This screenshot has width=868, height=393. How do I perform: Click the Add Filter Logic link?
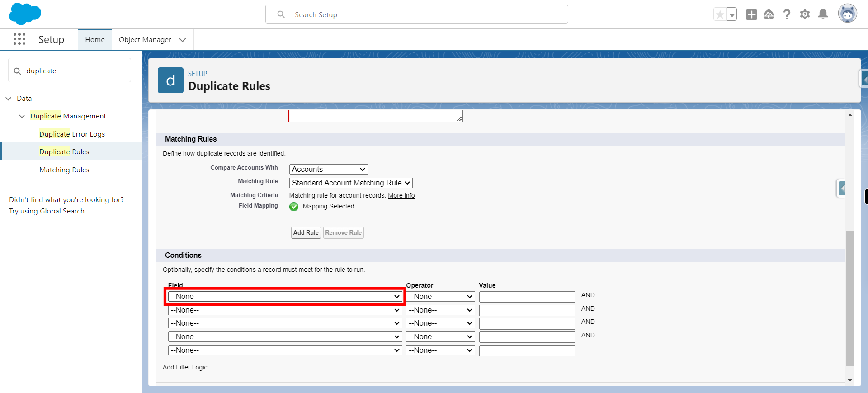188,367
